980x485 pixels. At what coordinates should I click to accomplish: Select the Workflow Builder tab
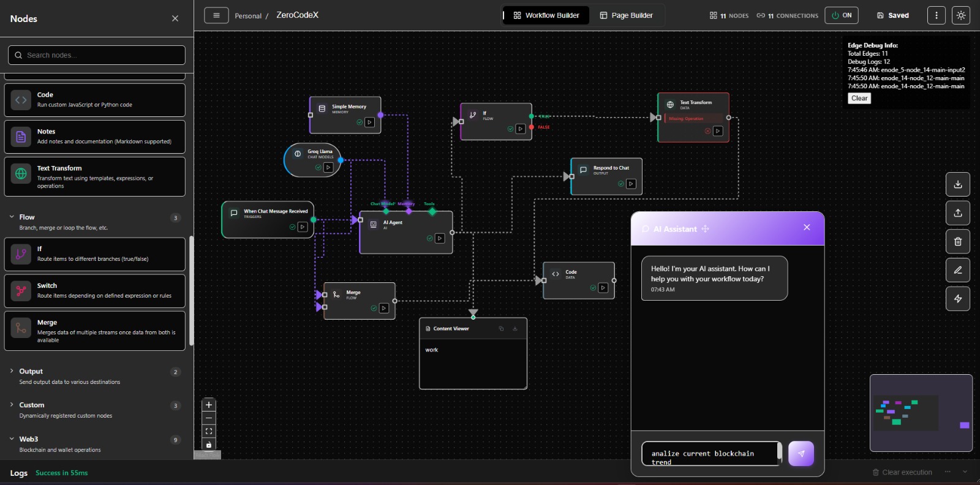(x=546, y=15)
